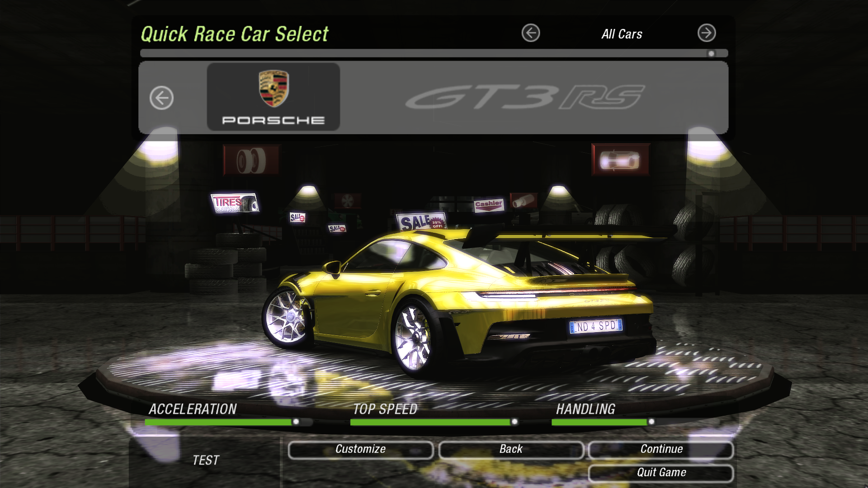Click the TEST profile label

[x=206, y=460]
